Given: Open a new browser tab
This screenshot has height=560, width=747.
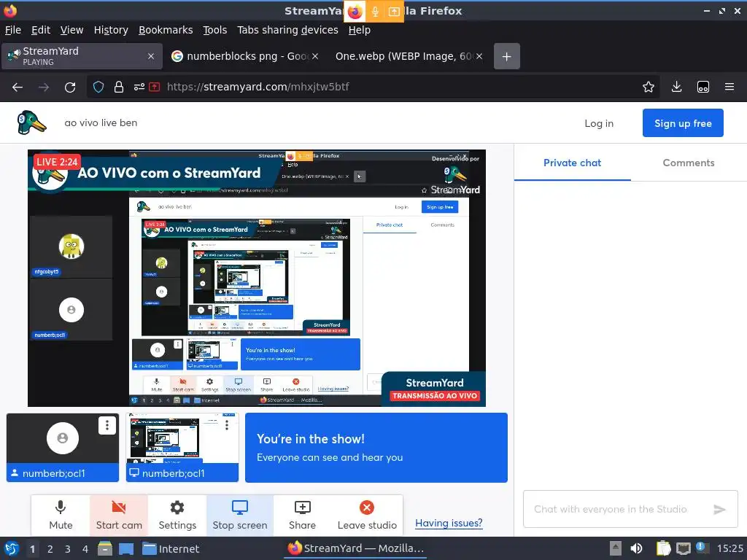Looking at the screenshot, I should 507,57.
